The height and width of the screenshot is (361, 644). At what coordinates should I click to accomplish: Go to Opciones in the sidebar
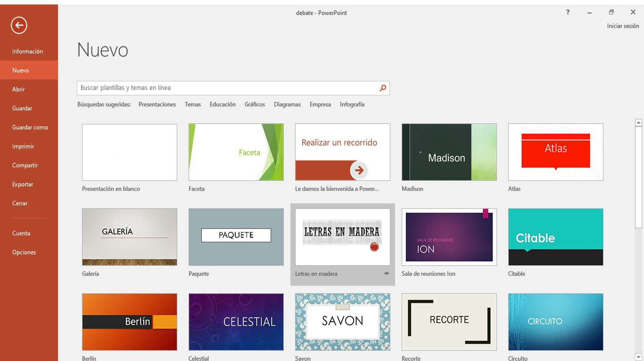(x=24, y=252)
